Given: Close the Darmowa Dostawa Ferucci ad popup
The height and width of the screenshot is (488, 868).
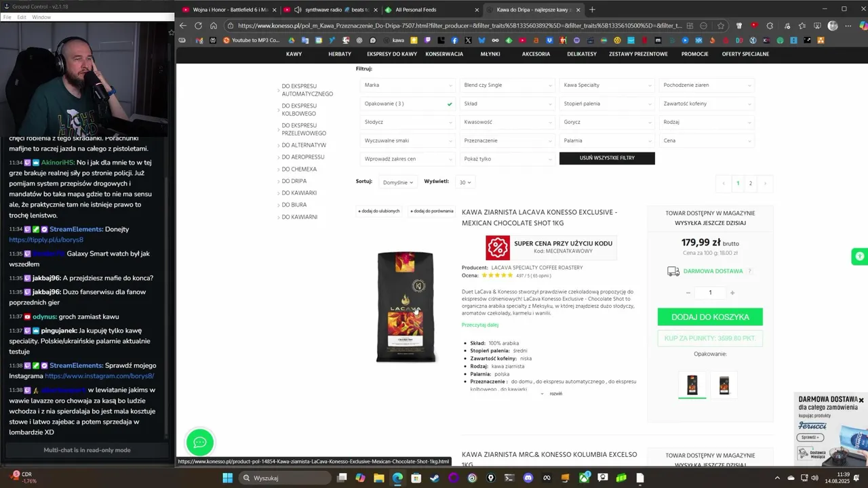Looking at the screenshot, I should (861, 401).
